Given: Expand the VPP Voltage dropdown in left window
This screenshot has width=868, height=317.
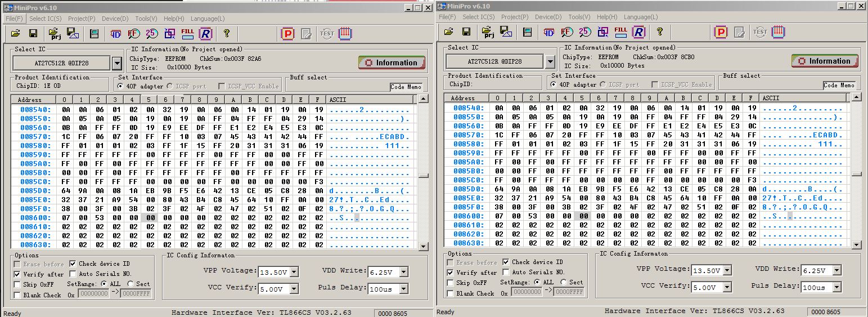Looking at the screenshot, I should pos(294,273).
